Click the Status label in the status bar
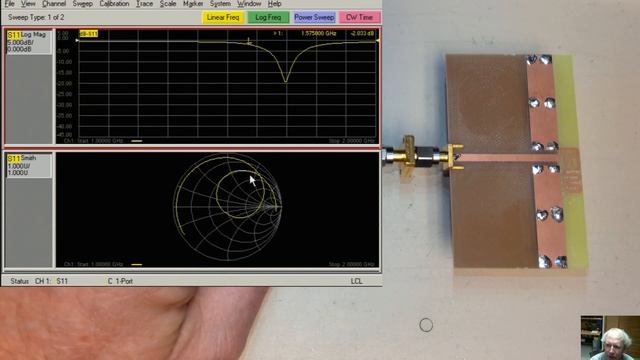Image resolution: width=640 pixels, height=360 pixels. click(20, 281)
